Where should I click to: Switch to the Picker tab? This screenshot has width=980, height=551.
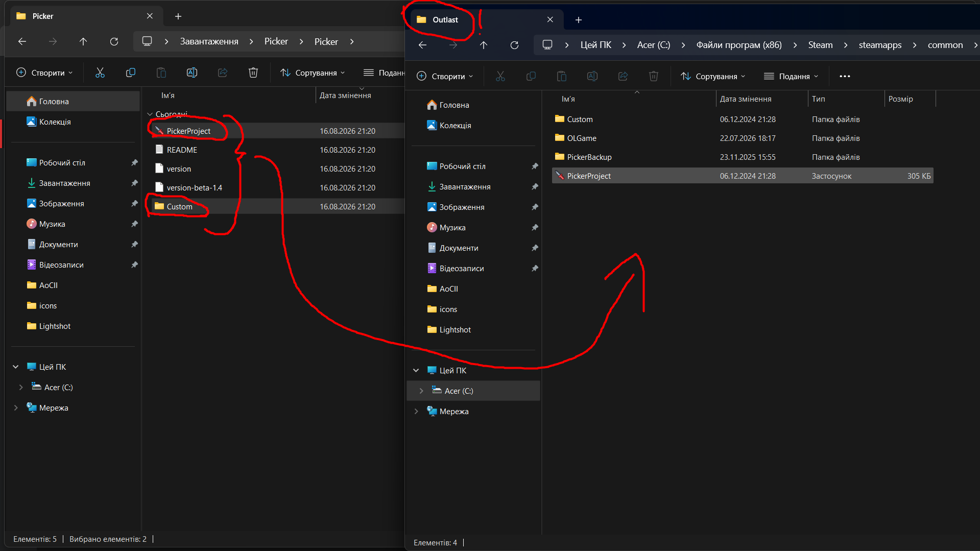[x=87, y=16]
